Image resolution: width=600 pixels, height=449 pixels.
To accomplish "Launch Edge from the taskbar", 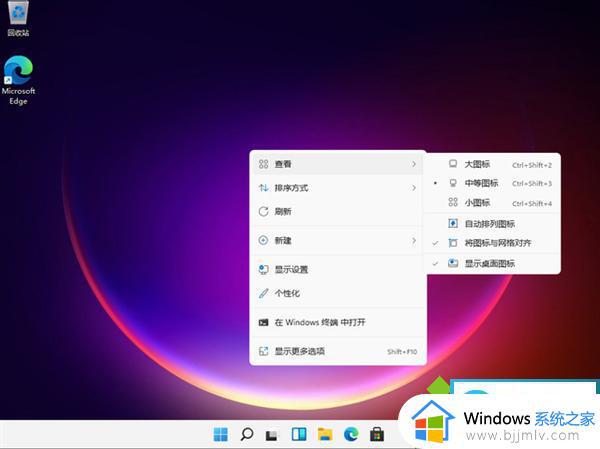I will pos(351,434).
